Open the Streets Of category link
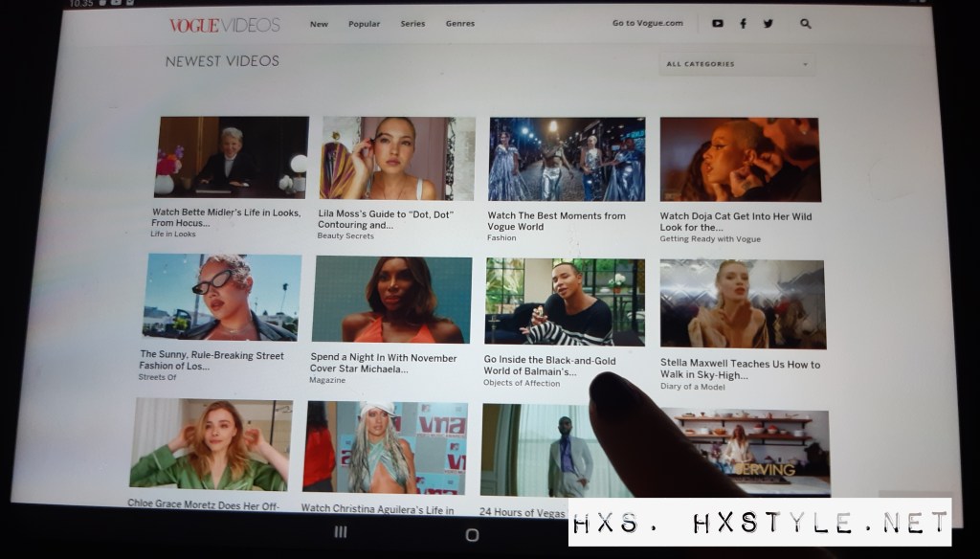This screenshot has width=980, height=559. (x=158, y=377)
